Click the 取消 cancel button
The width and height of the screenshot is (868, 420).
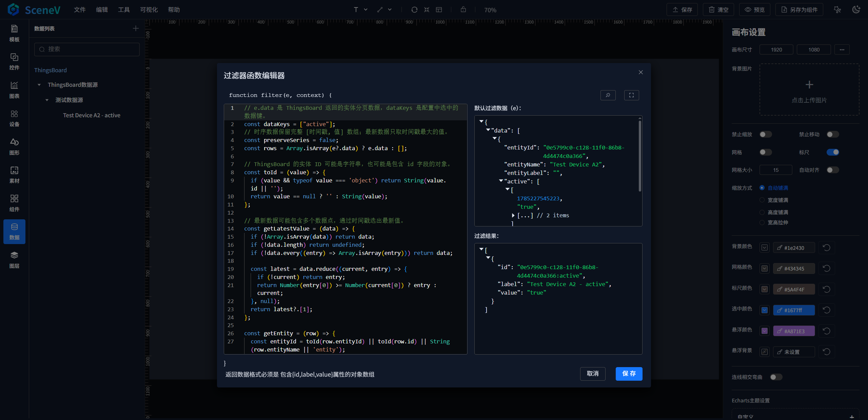click(x=593, y=374)
